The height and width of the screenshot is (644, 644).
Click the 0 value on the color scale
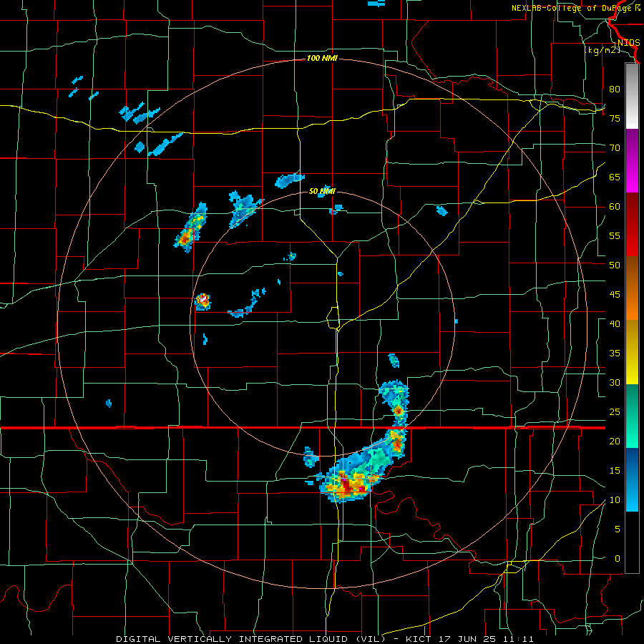(618, 559)
